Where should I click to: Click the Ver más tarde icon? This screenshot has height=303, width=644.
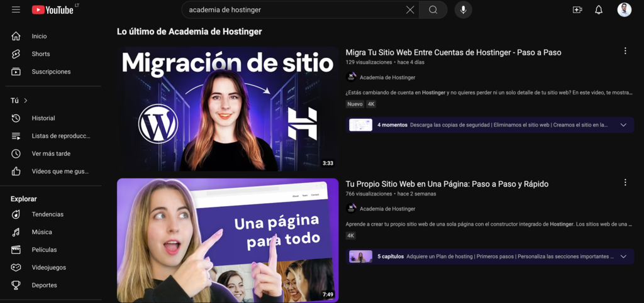(x=16, y=153)
